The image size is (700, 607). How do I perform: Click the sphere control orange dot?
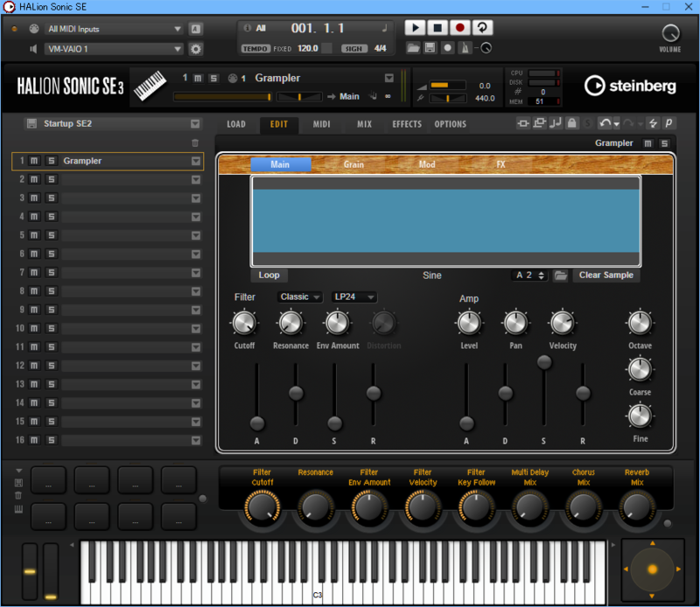tap(652, 569)
